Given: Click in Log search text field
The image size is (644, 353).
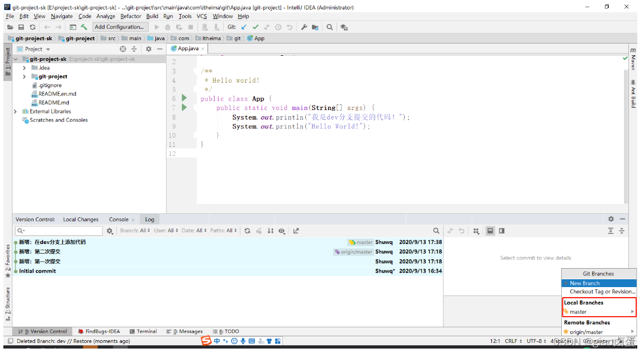Looking at the screenshot, I should coord(59,231).
